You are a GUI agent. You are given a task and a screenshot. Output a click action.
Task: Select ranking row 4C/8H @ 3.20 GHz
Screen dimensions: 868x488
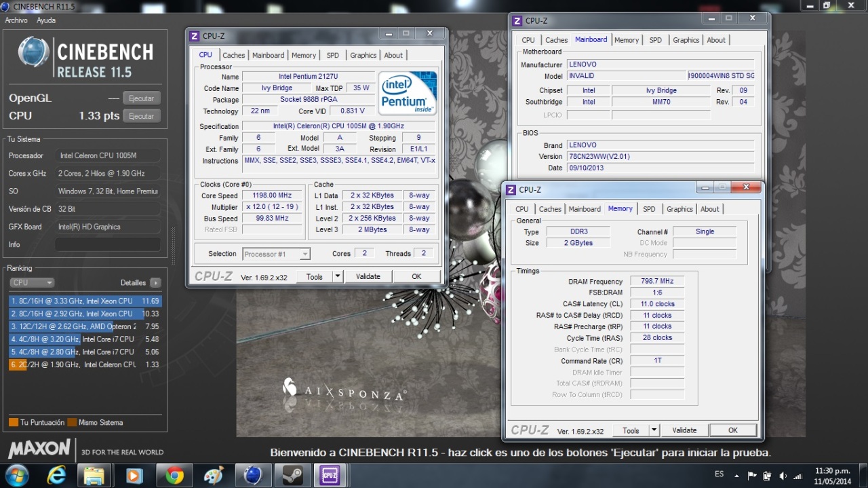pos(85,339)
